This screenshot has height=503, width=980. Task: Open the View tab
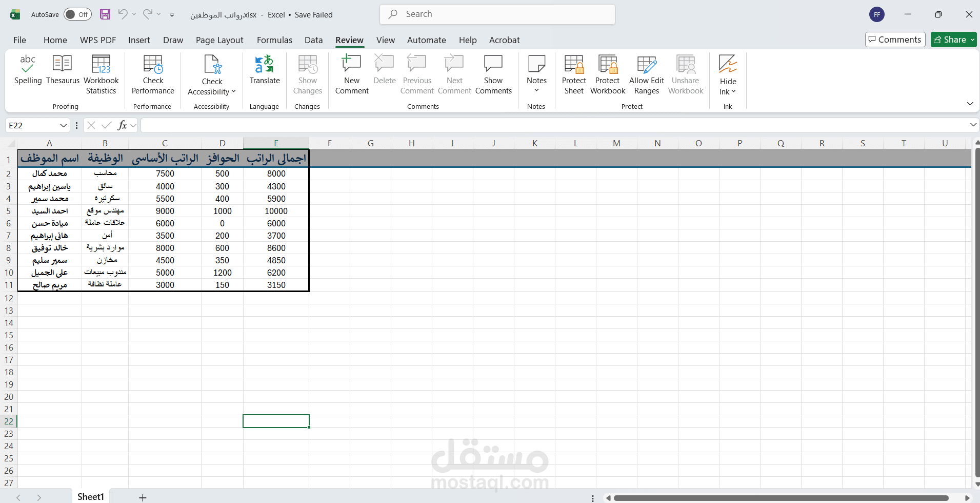pos(386,40)
